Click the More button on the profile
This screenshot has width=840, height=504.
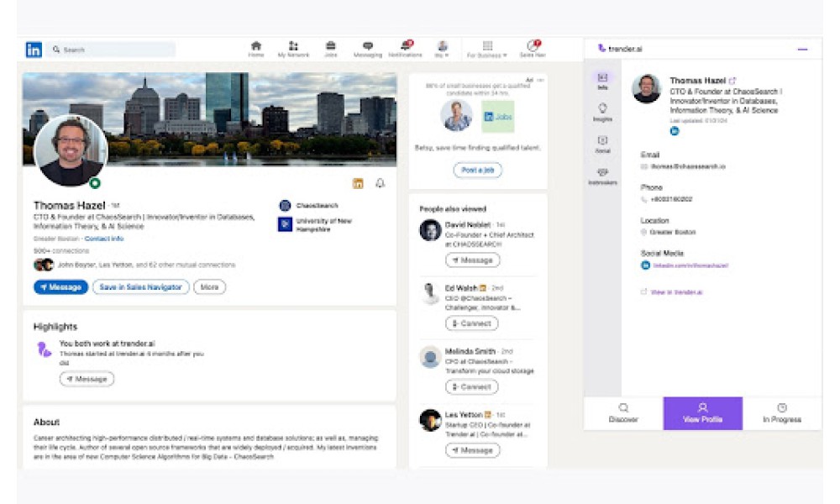coord(209,287)
